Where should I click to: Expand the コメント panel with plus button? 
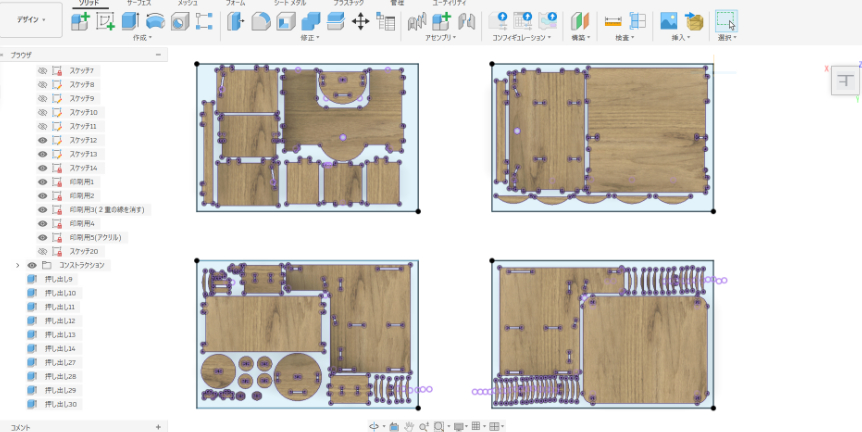click(x=158, y=427)
